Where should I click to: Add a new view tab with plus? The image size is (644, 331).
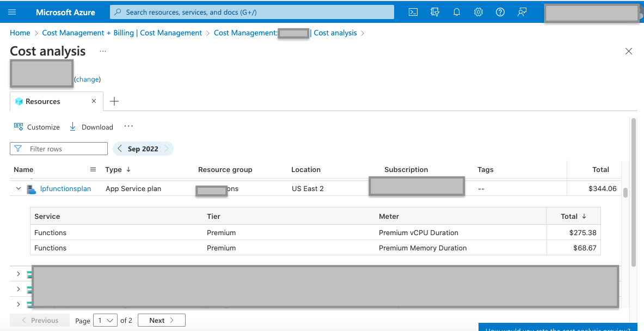tap(114, 101)
